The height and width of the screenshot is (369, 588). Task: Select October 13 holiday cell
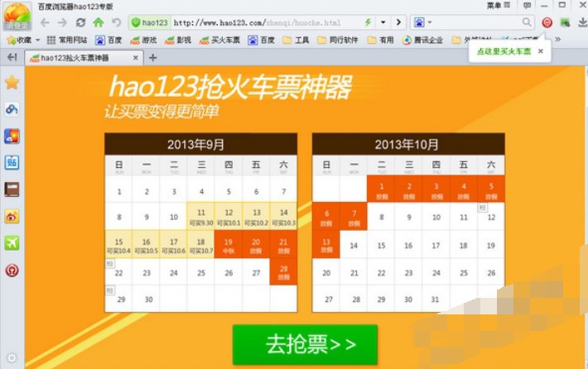pyautogui.click(x=326, y=244)
